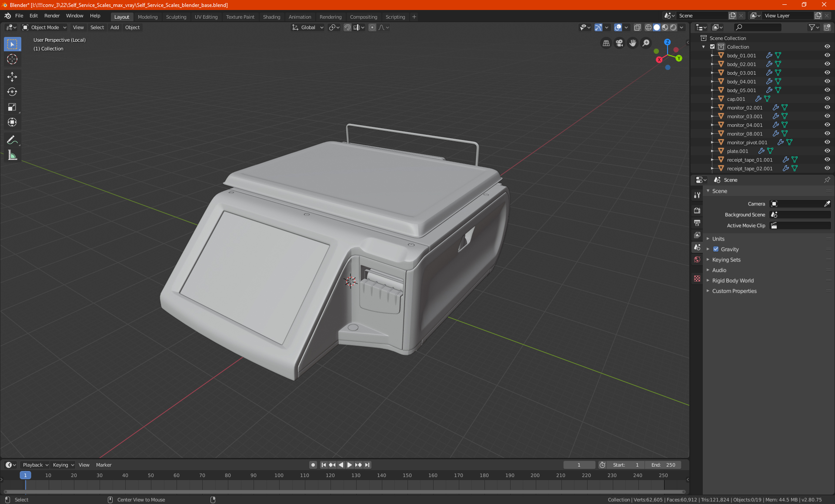
Task: Select monitor_08.001 in outliner
Action: (745, 134)
